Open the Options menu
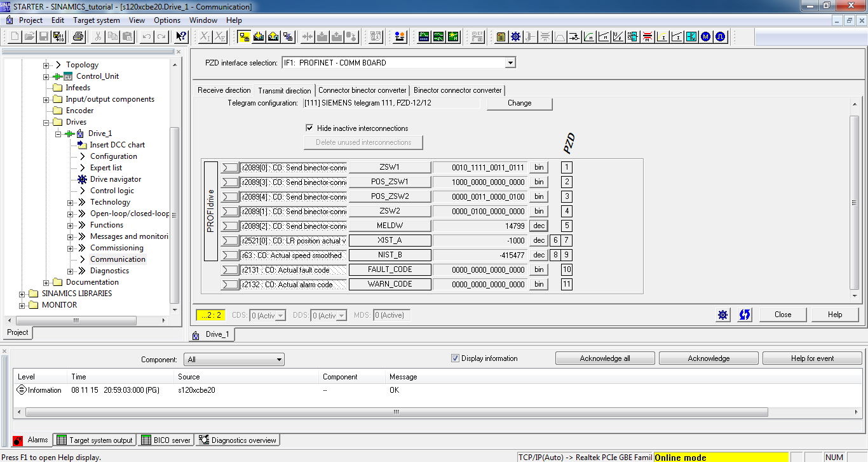868x462 pixels. click(167, 20)
